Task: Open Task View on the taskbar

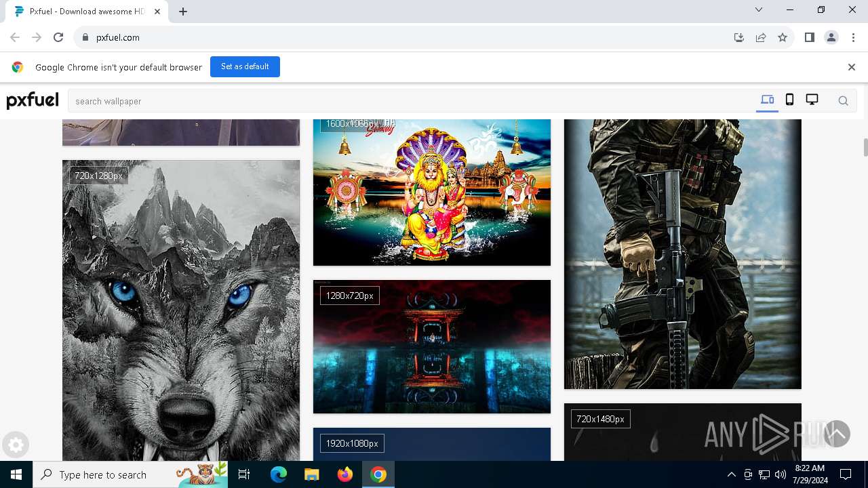Action: tap(244, 474)
